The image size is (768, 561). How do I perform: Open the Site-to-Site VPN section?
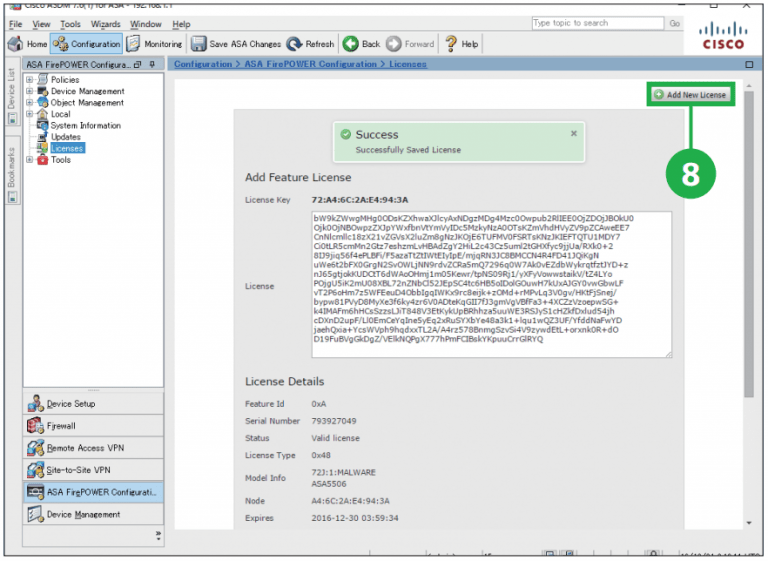point(93,470)
